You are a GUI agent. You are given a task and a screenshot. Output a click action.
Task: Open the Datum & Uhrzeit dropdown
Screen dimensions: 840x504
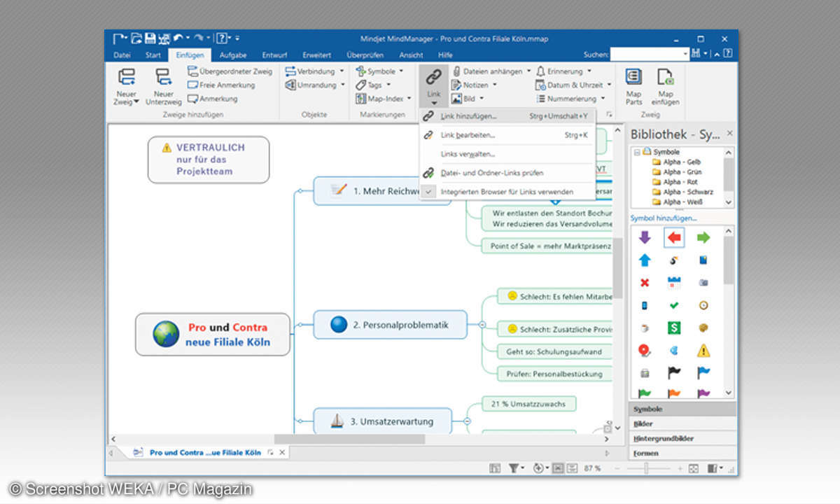(609, 85)
